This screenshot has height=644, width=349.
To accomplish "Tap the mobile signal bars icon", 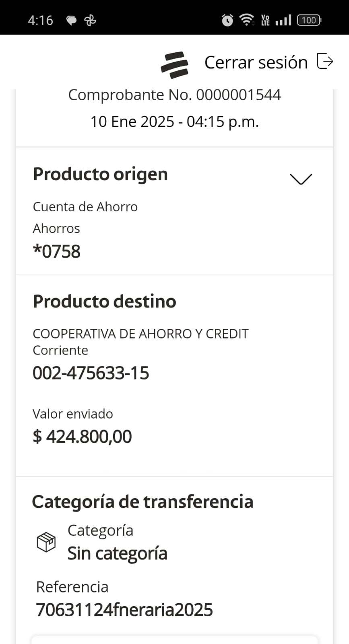I will (283, 20).
